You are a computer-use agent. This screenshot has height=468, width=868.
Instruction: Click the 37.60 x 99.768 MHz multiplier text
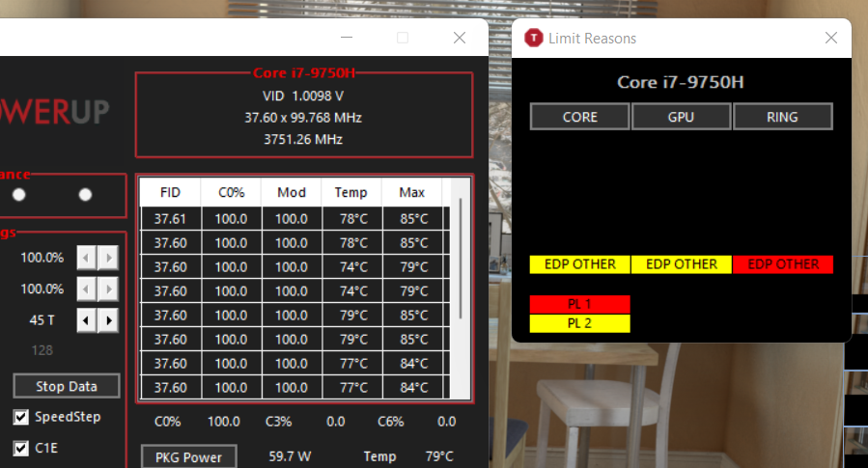coord(303,118)
